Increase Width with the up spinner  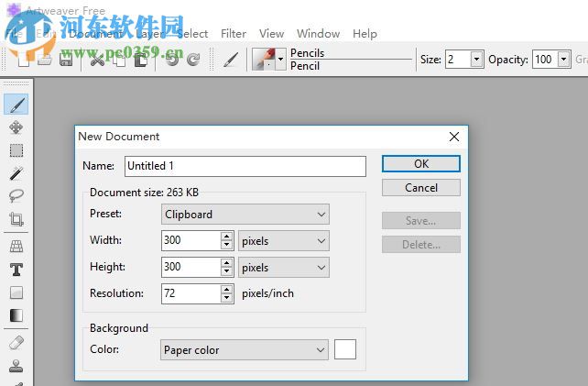[226, 237]
